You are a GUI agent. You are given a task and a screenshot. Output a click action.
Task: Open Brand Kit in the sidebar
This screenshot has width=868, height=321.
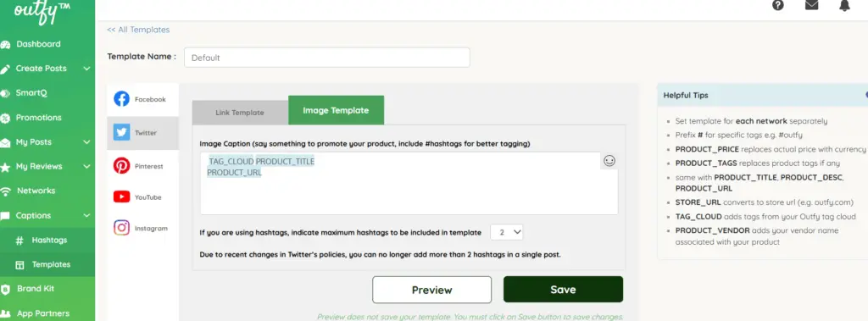tap(36, 289)
